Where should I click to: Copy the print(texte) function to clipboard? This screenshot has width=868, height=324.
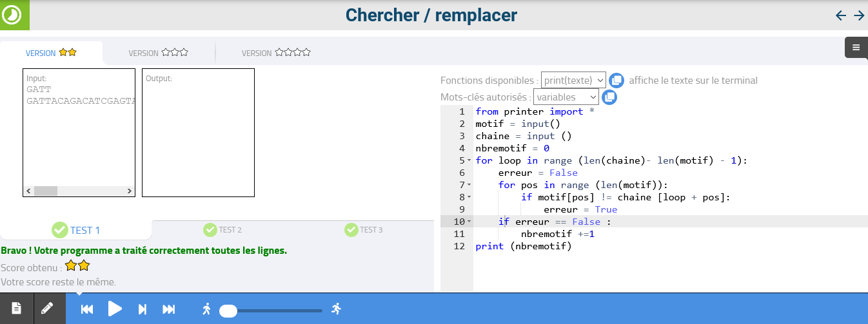pos(616,81)
